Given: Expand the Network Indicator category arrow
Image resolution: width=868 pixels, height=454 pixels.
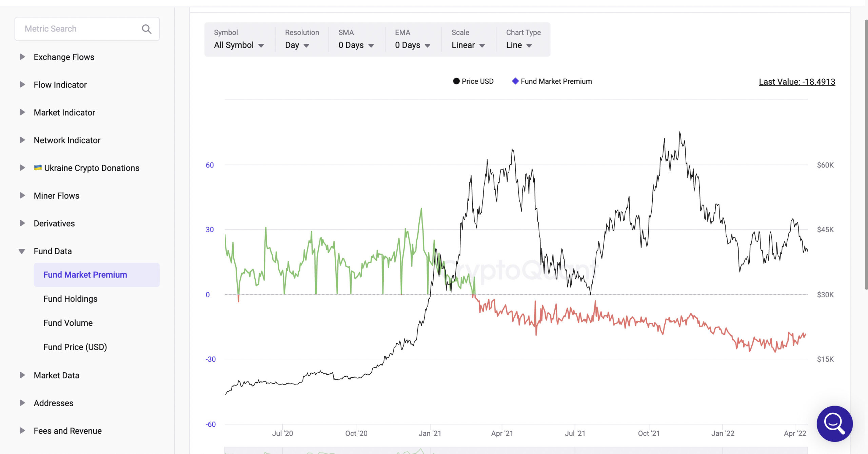Looking at the screenshot, I should pyautogui.click(x=22, y=140).
